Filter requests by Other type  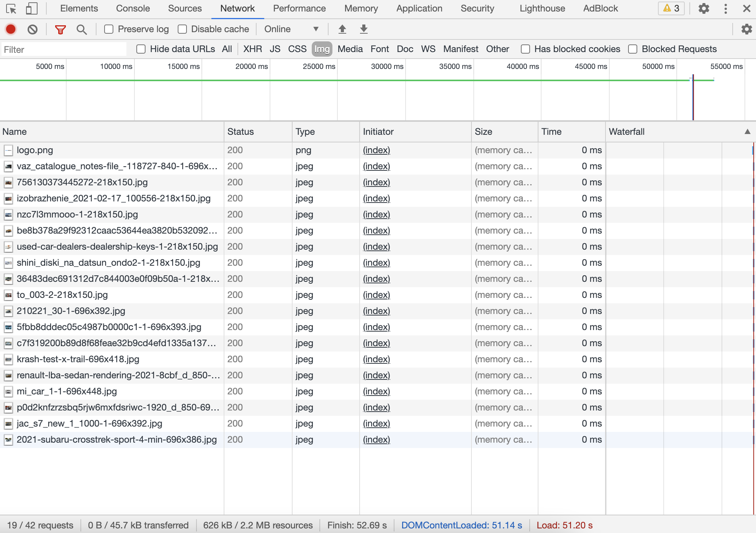point(497,49)
